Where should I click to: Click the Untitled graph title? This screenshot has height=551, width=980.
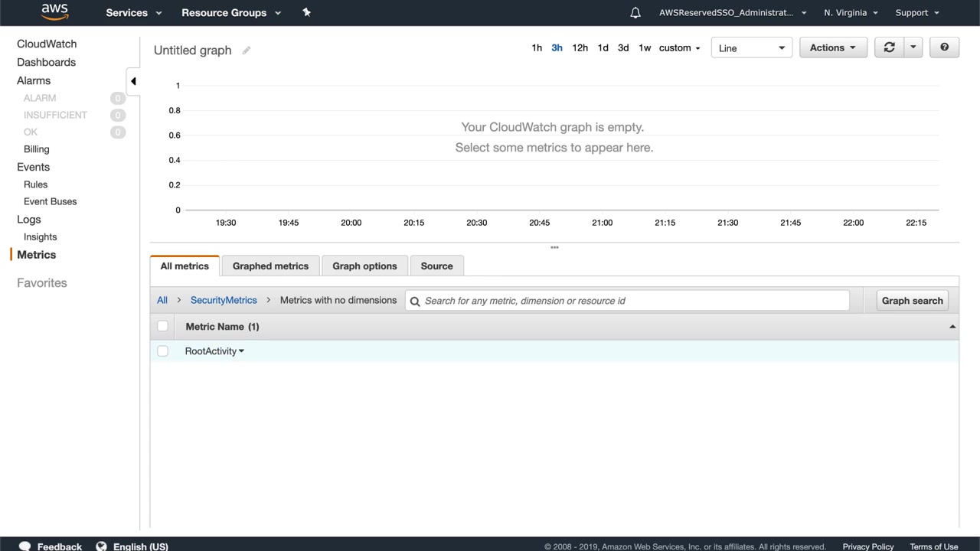pyautogui.click(x=192, y=51)
